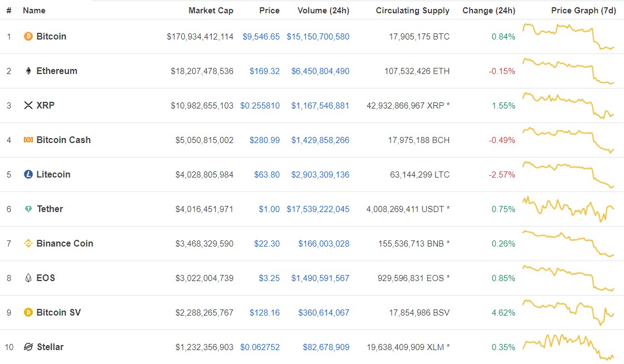624x364 pixels.
Task: Click the Tether green logo icon
Action: point(28,209)
